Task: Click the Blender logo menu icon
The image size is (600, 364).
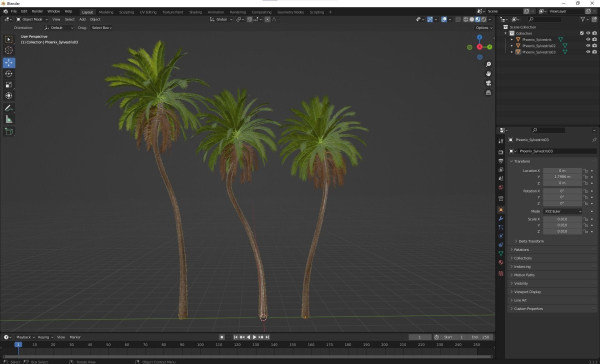Action: [x=5, y=11]
